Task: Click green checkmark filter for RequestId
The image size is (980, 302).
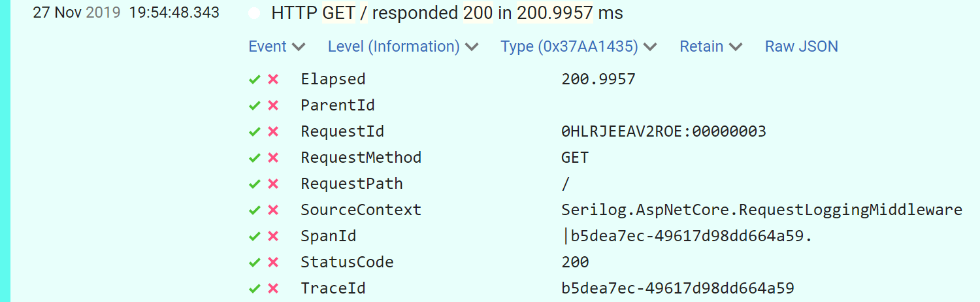Action: [x=255, y=132]
